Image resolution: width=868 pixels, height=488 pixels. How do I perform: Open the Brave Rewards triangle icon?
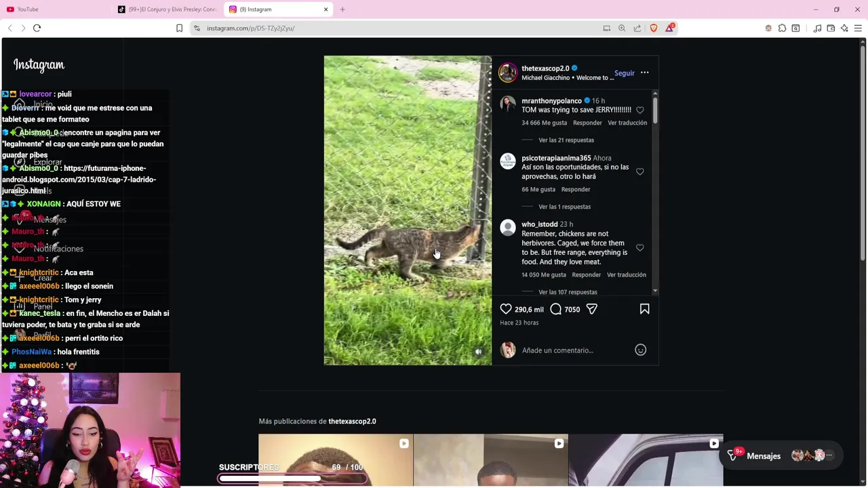(669, 28)
